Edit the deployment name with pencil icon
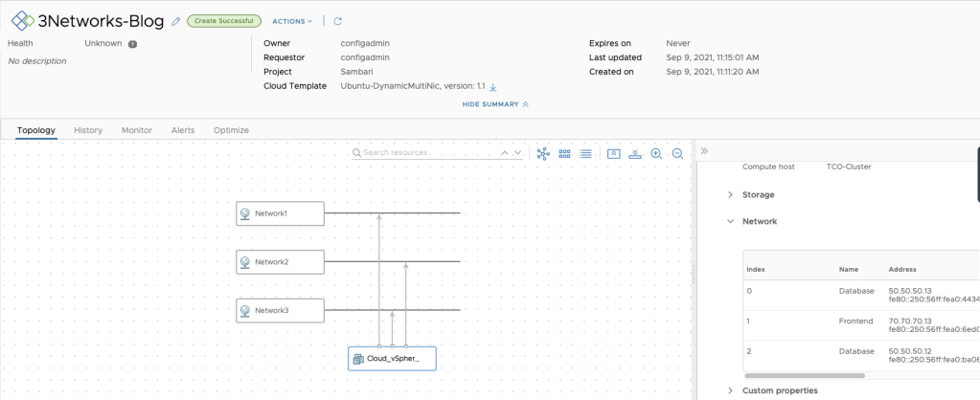Viewport: 980px width, 400px height. 176,21
